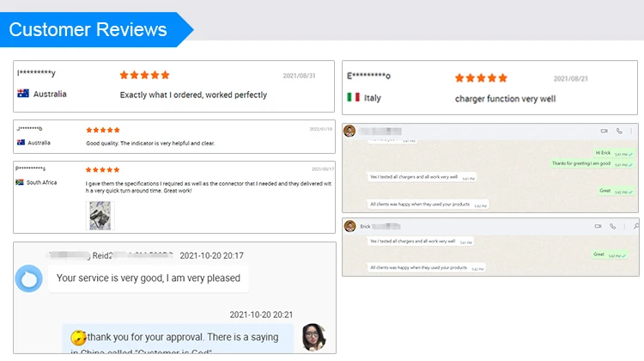644x361 pixels.
Task: Click the "South Africa" country label
Action: 41,182
